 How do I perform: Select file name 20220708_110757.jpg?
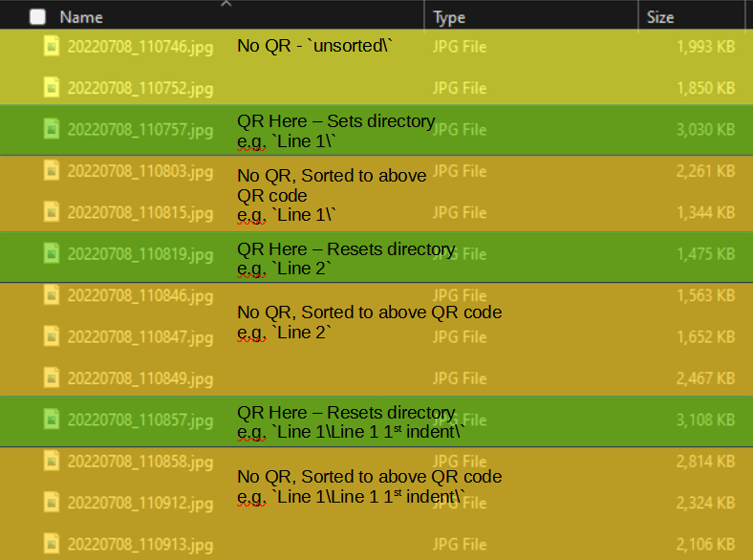tap(140, 130)
